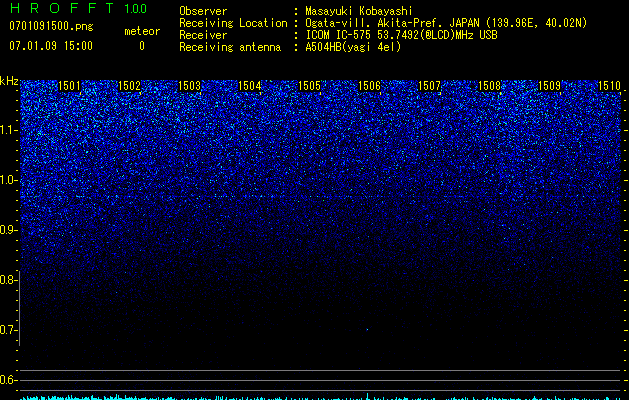
Task: Click the 1506 time marker
Action: coord(369,86)
